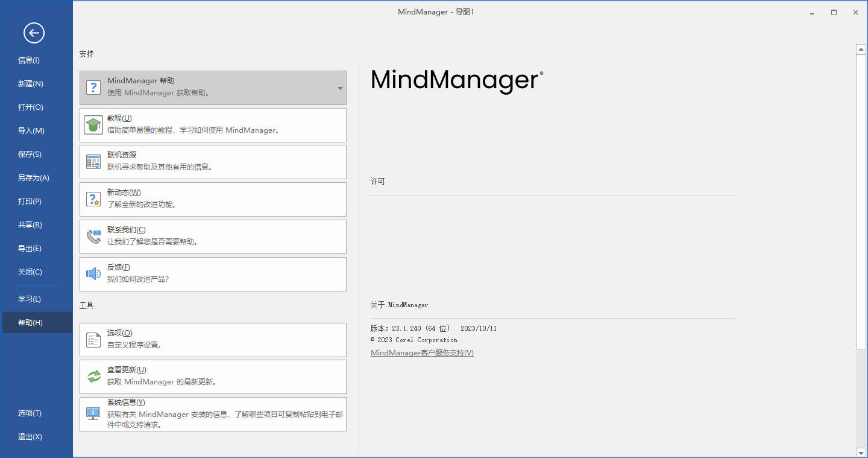Click the 支持 section heading

tap(86, 54)
